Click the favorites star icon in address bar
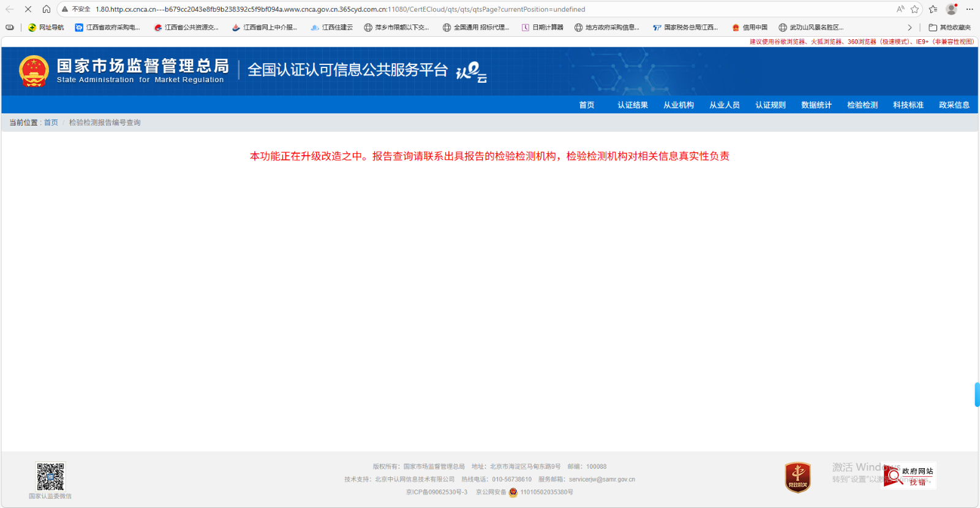The width and height of the screenshot is (980, 508). pos(914,9)
